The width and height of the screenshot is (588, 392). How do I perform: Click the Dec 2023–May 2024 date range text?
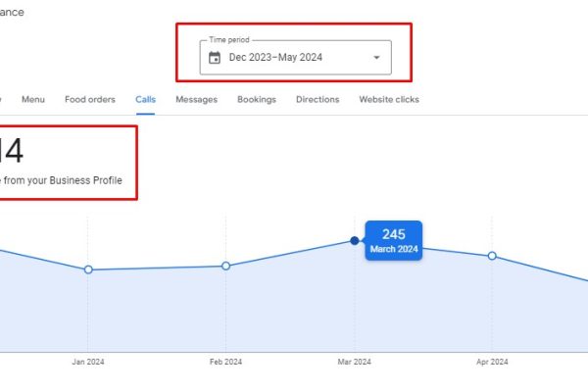tap(275, 58)
